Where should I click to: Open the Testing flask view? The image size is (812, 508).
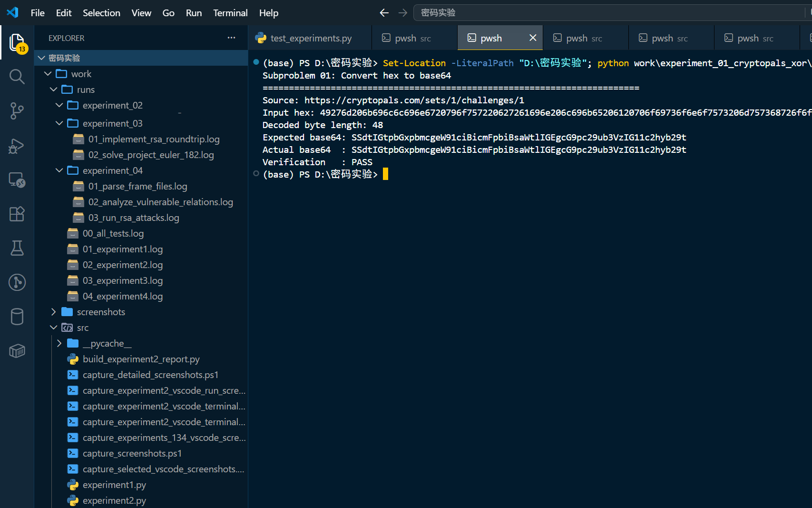(17, 248)
